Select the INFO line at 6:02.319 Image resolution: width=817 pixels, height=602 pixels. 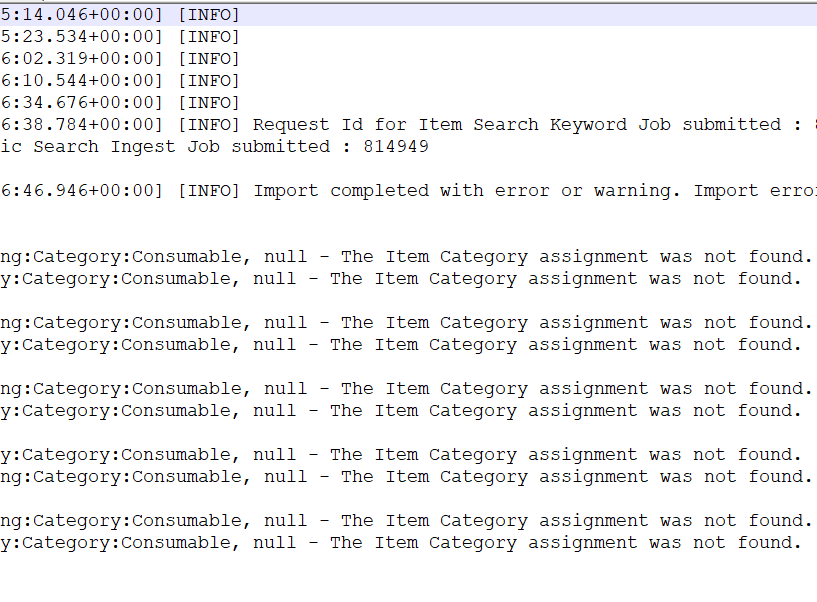(x=120, y=58)
